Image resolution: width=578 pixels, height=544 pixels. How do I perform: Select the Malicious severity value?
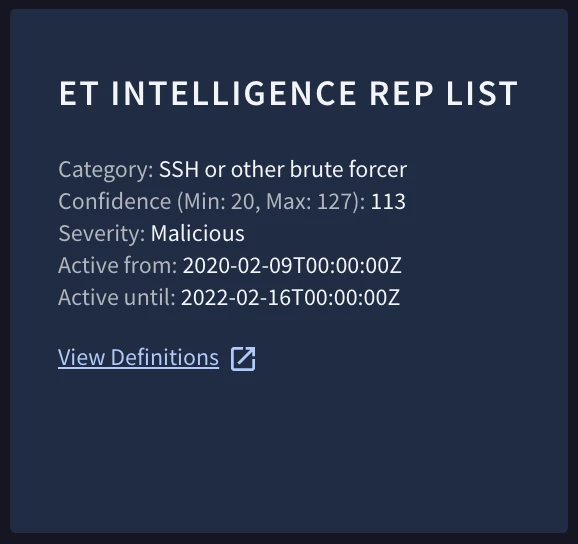198,234
